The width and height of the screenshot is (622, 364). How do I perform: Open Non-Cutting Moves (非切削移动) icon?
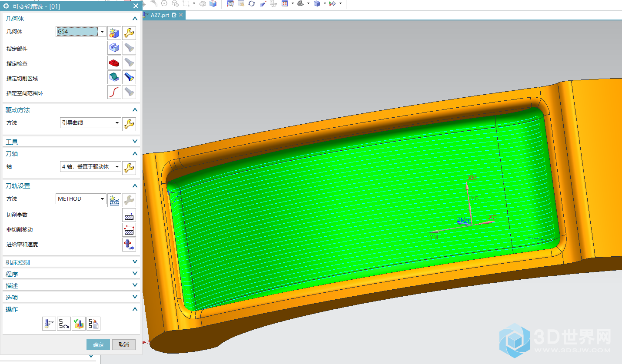(x=129, y=230)
